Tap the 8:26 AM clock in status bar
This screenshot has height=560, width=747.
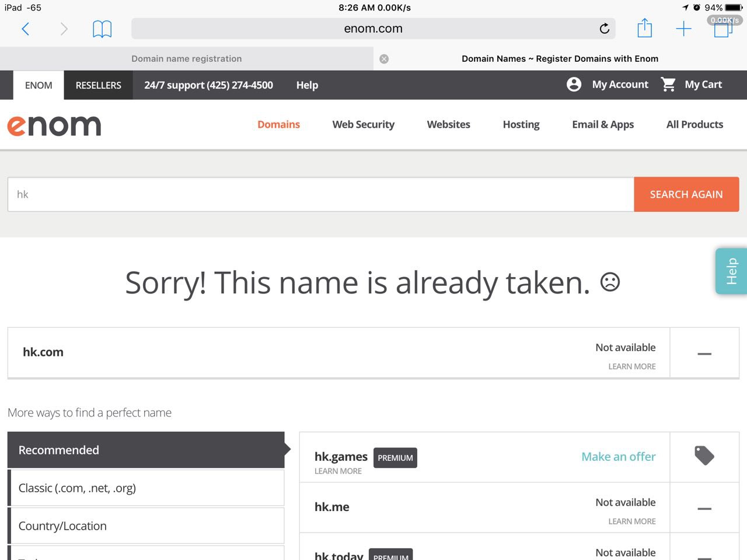click(357, 8)
